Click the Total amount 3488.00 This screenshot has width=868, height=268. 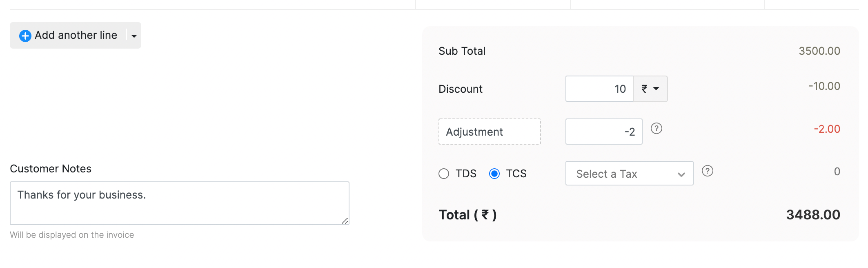pyautogui.click(x=813, y=215)
